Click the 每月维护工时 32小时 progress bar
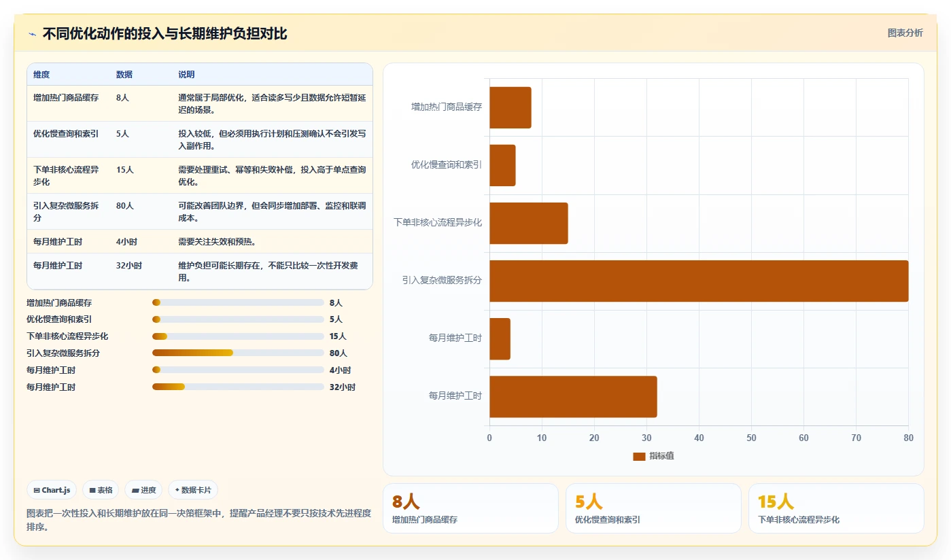The width and height of the screenshot is (951, 560). click(x=238, y=387)
